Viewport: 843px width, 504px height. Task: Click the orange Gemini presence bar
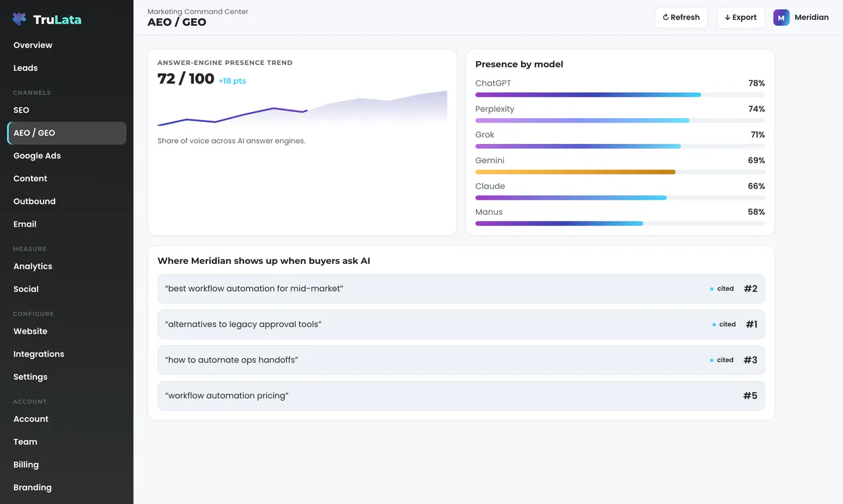tap(575, 172)
